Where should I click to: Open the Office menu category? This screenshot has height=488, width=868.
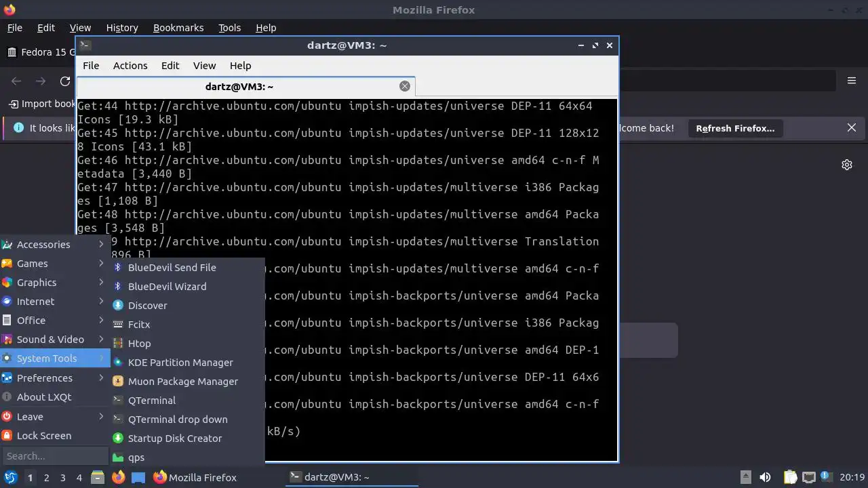pyautogui.click(x=54, y=321)
